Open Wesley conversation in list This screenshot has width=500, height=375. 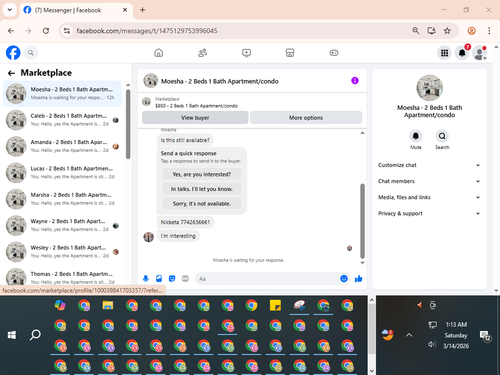[62, 252]
